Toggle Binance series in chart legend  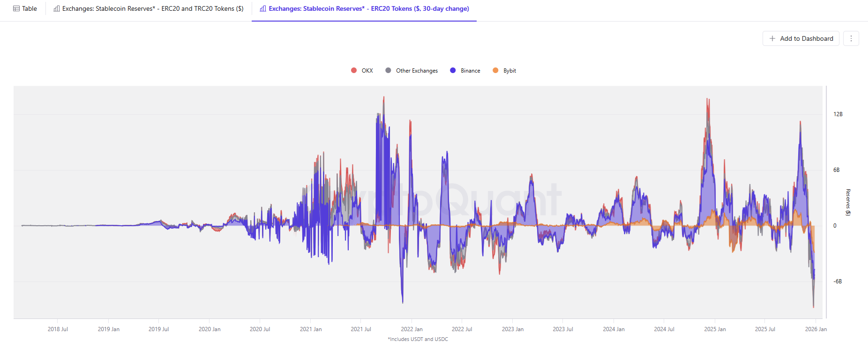pos(470,71)
